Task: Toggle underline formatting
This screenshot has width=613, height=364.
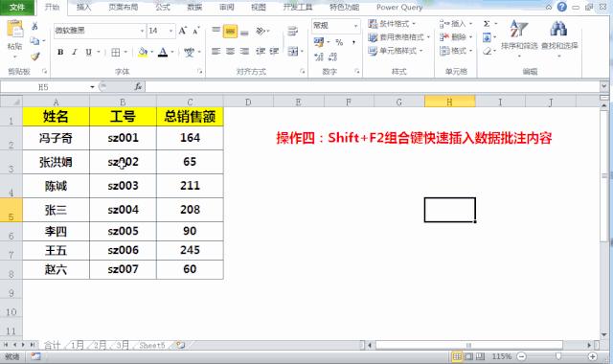Action: point(89,52)
